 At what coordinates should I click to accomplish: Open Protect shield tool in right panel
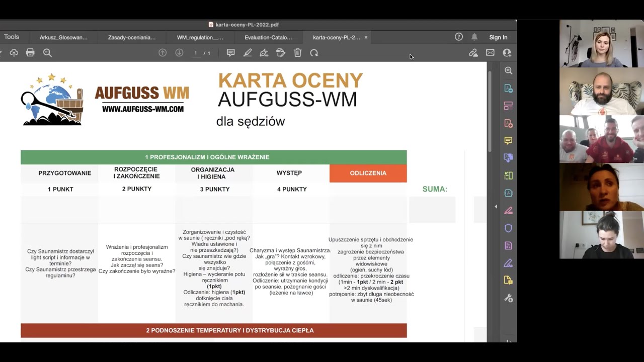(508, 228)
